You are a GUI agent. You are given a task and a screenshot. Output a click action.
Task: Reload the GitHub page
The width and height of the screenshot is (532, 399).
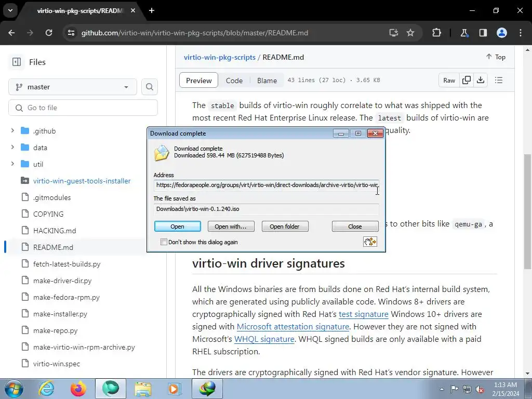point(49,33)
